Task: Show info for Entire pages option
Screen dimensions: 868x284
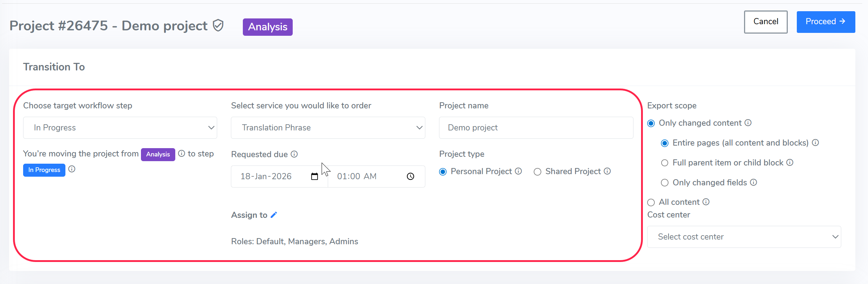Action: click(816, 143)
